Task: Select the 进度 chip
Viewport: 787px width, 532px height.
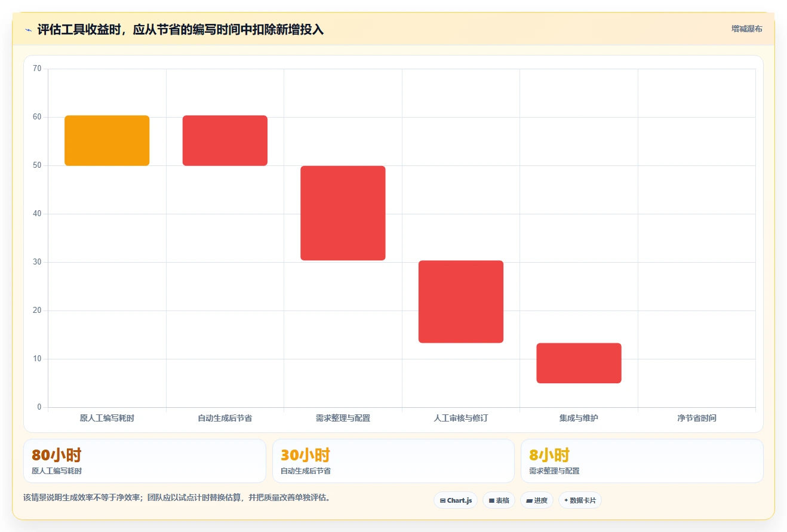Action: click(x=537, y=500)
